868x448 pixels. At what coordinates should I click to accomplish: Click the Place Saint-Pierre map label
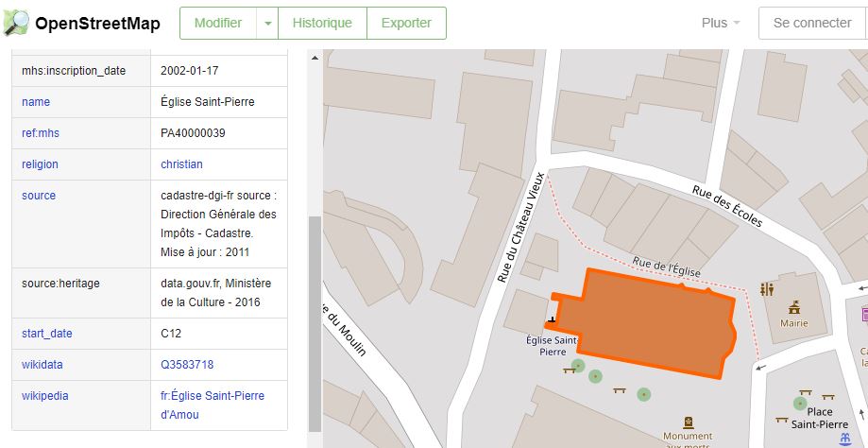click(819, 418)
